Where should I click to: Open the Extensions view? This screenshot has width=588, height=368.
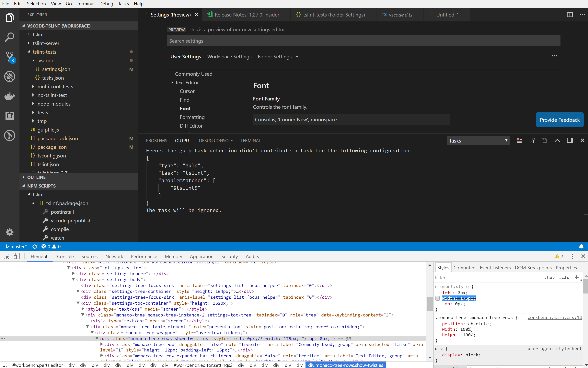(9, 116)
